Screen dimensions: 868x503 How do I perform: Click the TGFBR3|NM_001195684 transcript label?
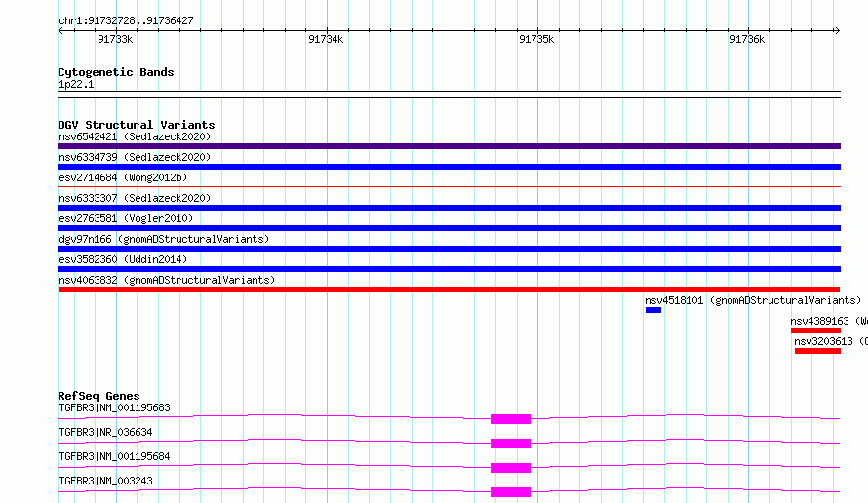coord(114,456)
